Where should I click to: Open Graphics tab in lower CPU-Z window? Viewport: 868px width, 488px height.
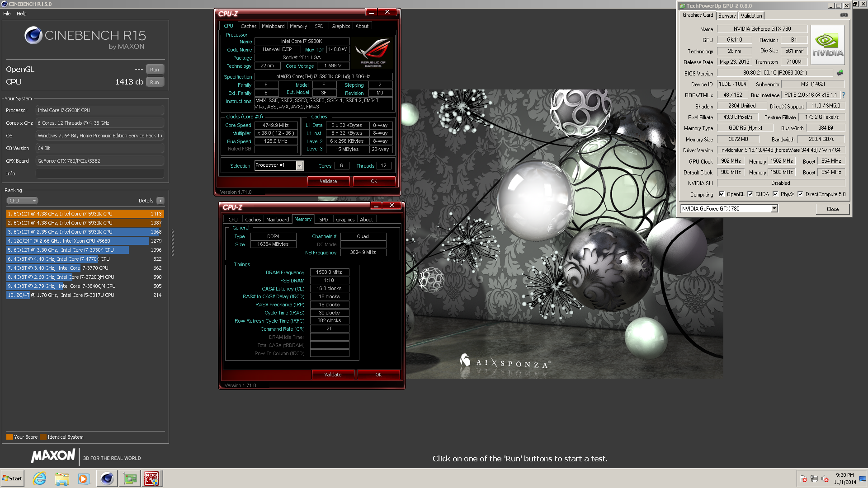(345, 220)
